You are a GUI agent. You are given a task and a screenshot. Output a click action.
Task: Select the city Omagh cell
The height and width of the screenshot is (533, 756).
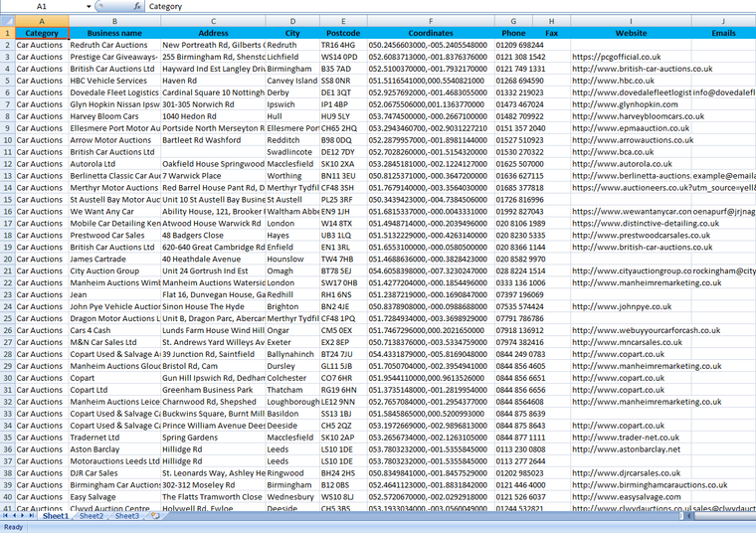(x=292, y=270)
